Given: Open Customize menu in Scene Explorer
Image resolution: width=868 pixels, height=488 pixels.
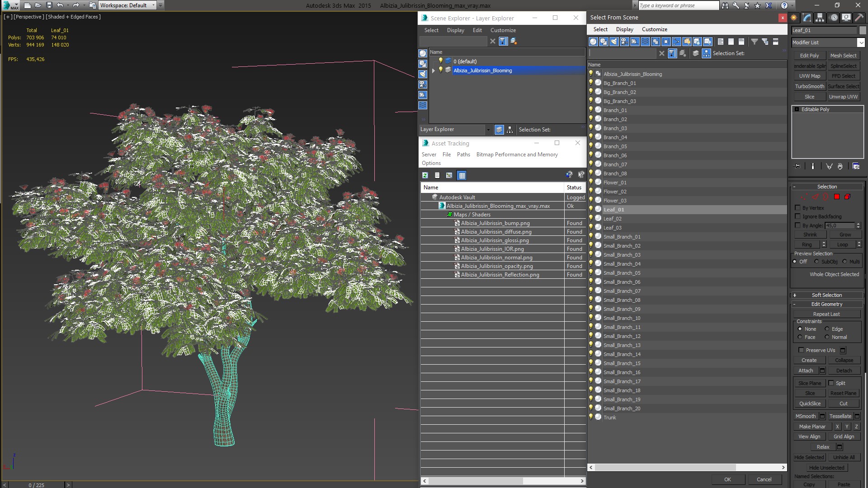Looking at the screenshot, I should pyautogui.click(x=503, y=30).
